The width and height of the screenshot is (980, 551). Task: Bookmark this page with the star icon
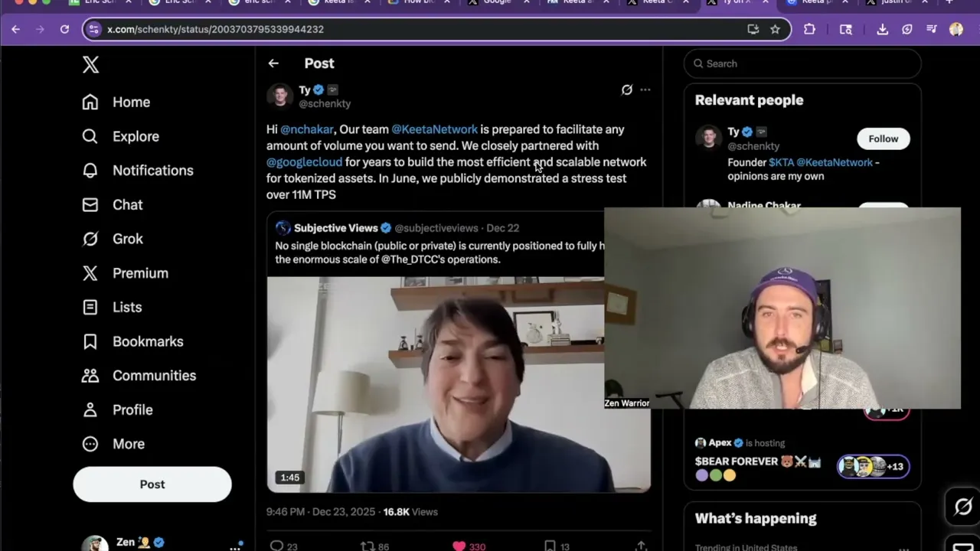(x=775, y=29)
